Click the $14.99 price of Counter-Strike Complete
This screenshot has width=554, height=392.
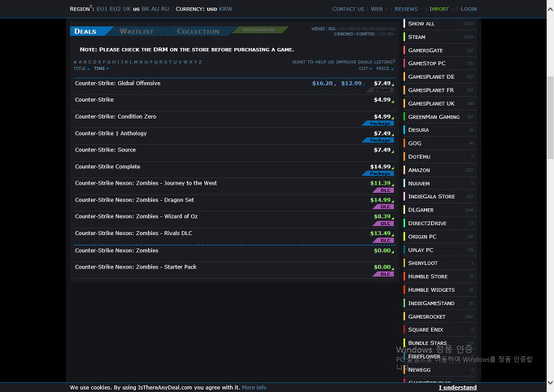(381, 167)
